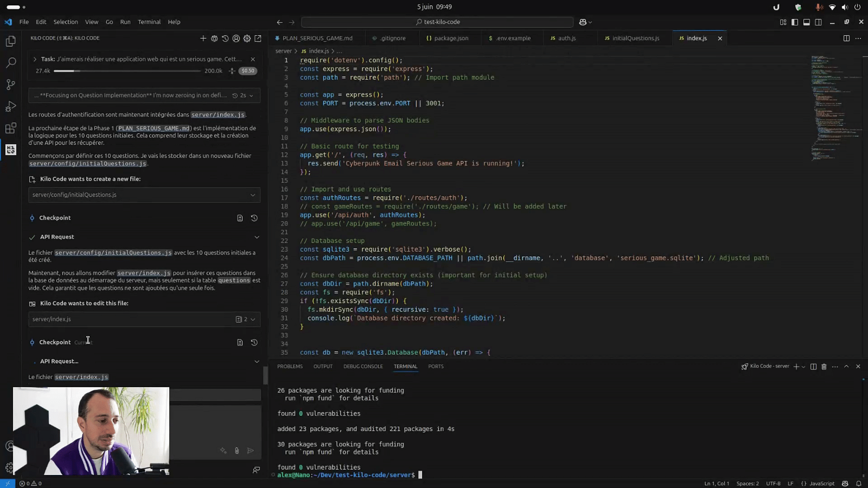Collapse the completed API Request section
This screenshot has width=868, height=488.
click(x=257, y=237)
